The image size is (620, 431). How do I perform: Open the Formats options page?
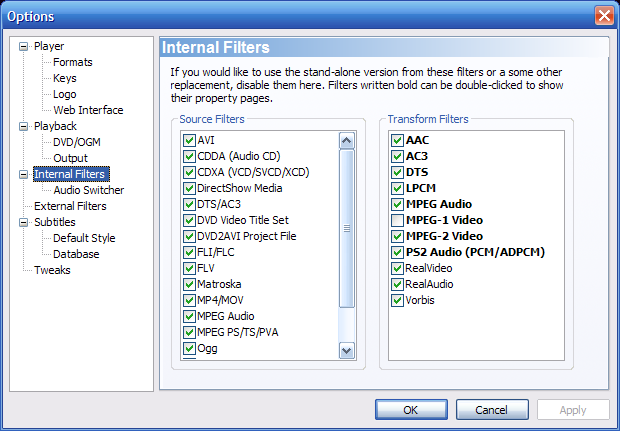(73, 62)
